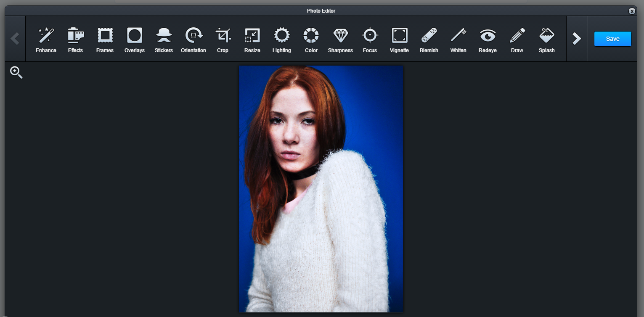
Task: Open the Lighting adjustment tool
Action: tap(281, 40)
